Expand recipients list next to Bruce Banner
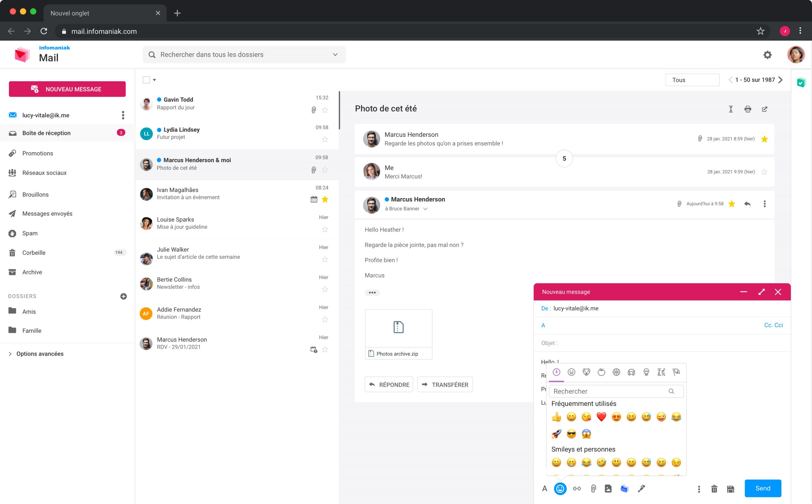The width and height of the screenshot is (812, 504). point(425,209)
